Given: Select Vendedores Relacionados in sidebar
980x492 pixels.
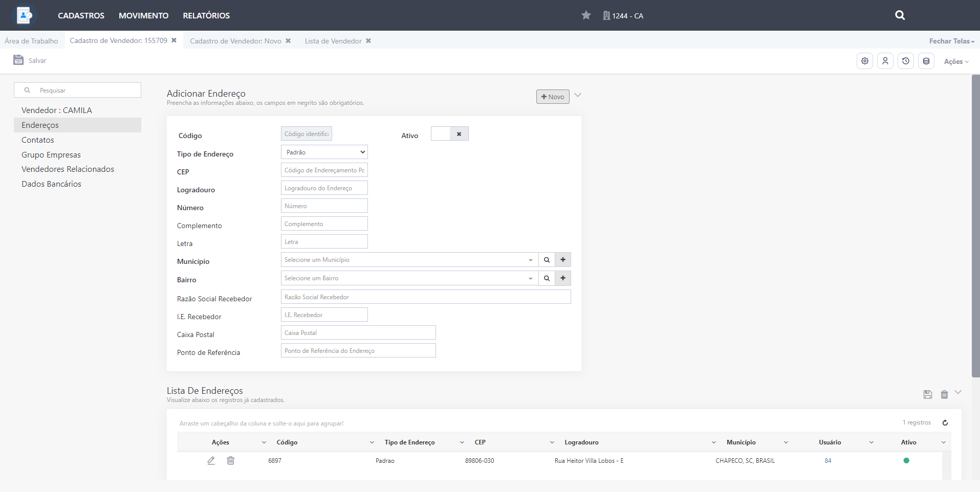Looking at the screenshot, I should [77, 169].
